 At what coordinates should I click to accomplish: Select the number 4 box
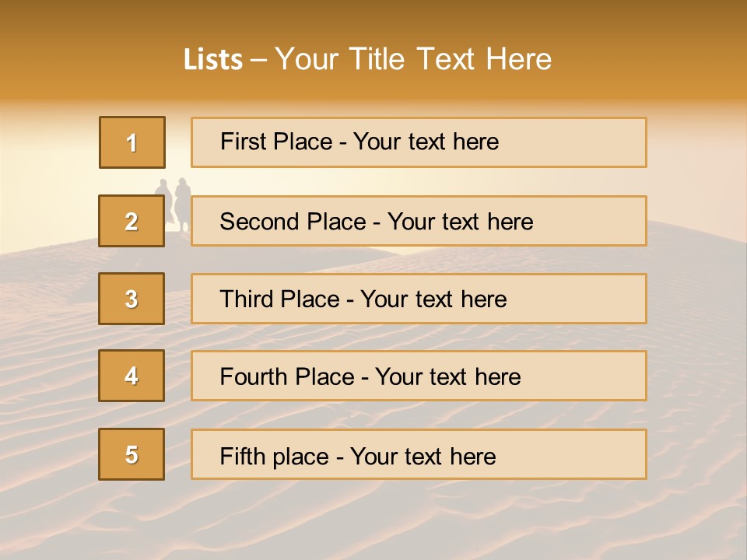pos(132,376)
